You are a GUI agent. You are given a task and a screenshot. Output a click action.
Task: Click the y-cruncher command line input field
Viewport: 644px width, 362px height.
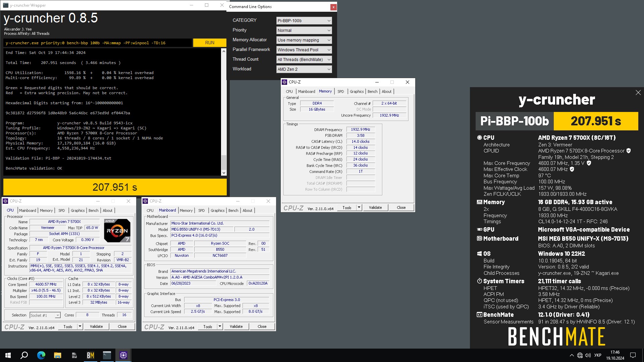[98, 43]
